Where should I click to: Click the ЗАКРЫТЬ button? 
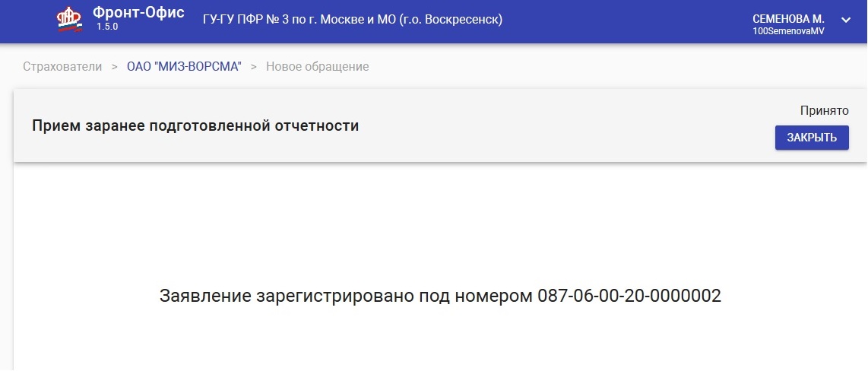click(812, 138)
